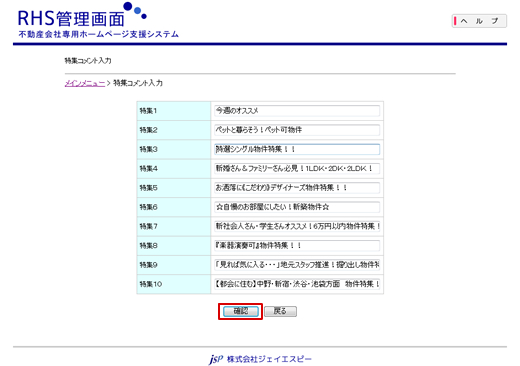
Task: Click the 株式会社ジェイエスピー footer text
Action: [x=269, y=359]
